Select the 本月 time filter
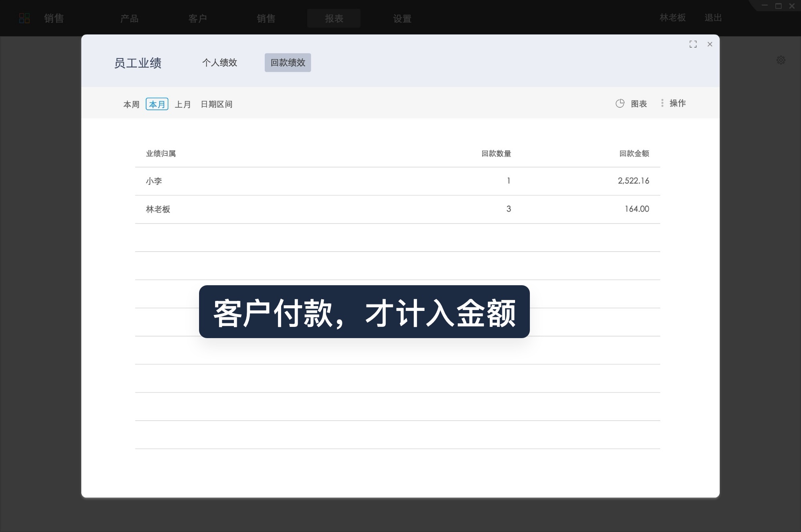 point(157,104)
